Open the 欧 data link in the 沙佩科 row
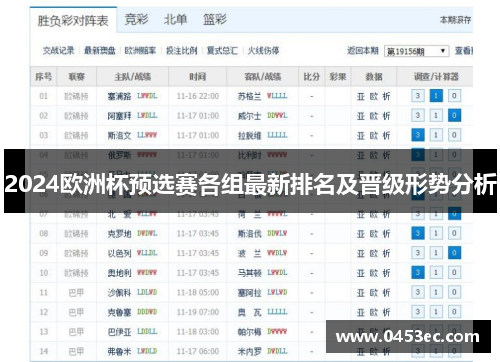The image size is (500, 362). pos(374,293)
